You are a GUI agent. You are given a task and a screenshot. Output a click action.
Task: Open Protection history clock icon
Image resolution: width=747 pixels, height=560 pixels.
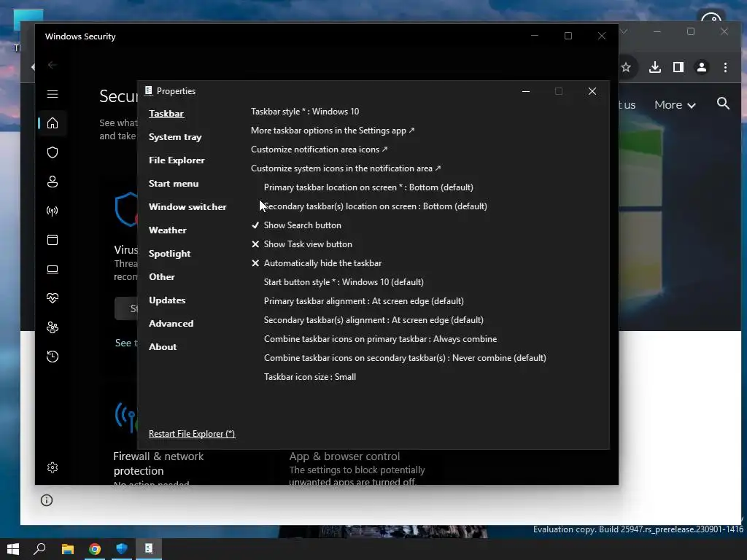pyautogui.click(x=53, y=357)
